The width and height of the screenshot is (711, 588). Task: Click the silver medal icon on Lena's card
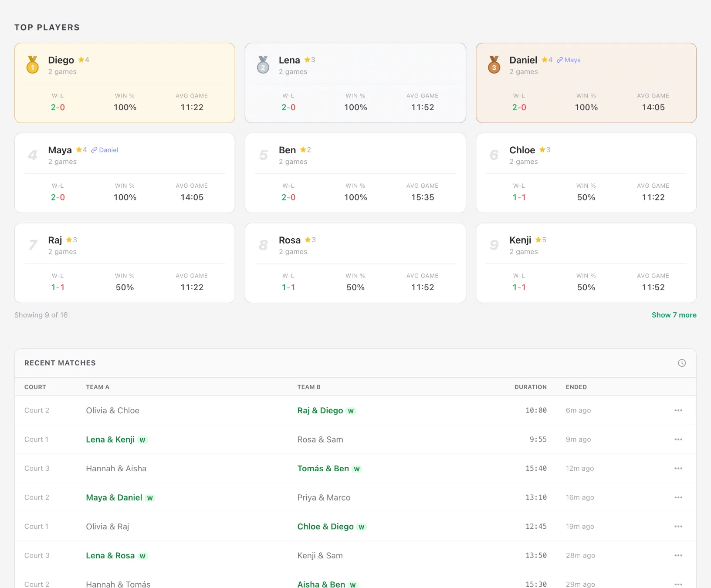(263, 64)
